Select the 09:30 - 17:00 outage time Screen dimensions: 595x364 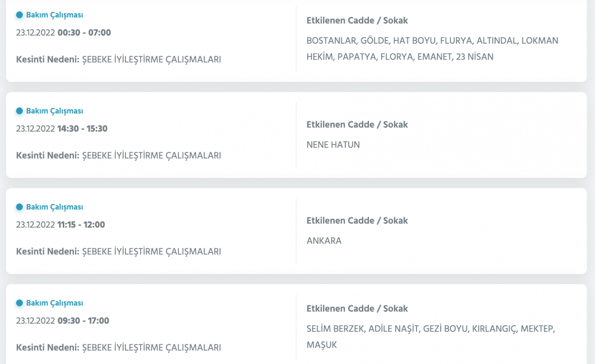point(83,321)
